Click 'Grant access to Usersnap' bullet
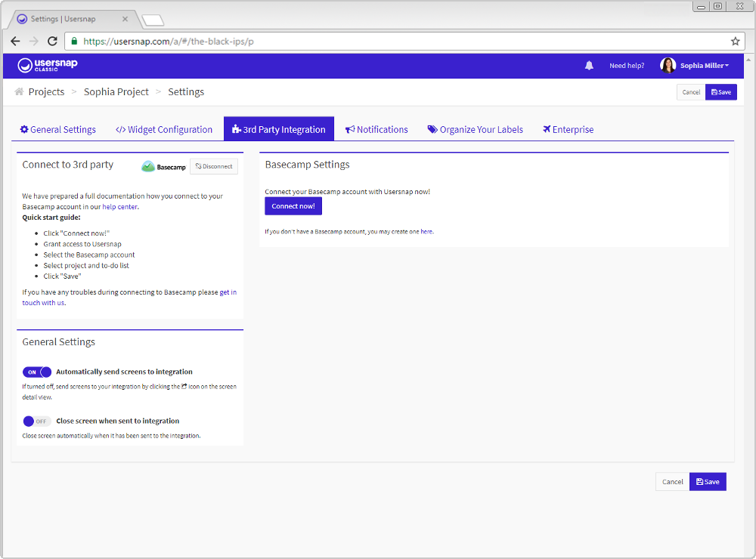 tap(82, 244)
